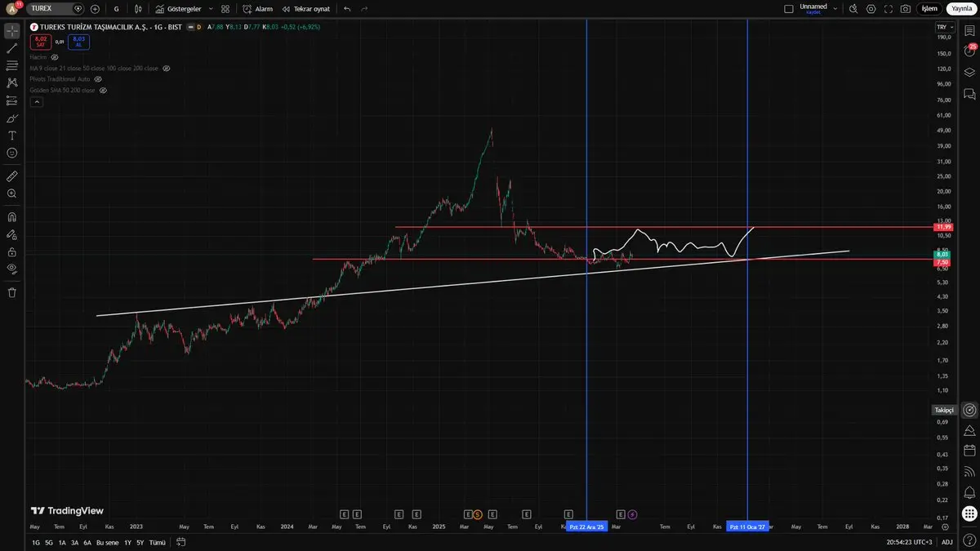Select the 3A date range tab
This screenshot has height=551, width=980.
74,542
